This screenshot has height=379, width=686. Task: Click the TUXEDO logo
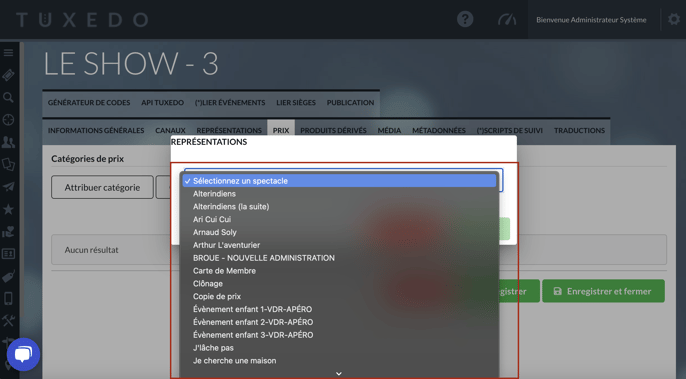pos(82,20)
